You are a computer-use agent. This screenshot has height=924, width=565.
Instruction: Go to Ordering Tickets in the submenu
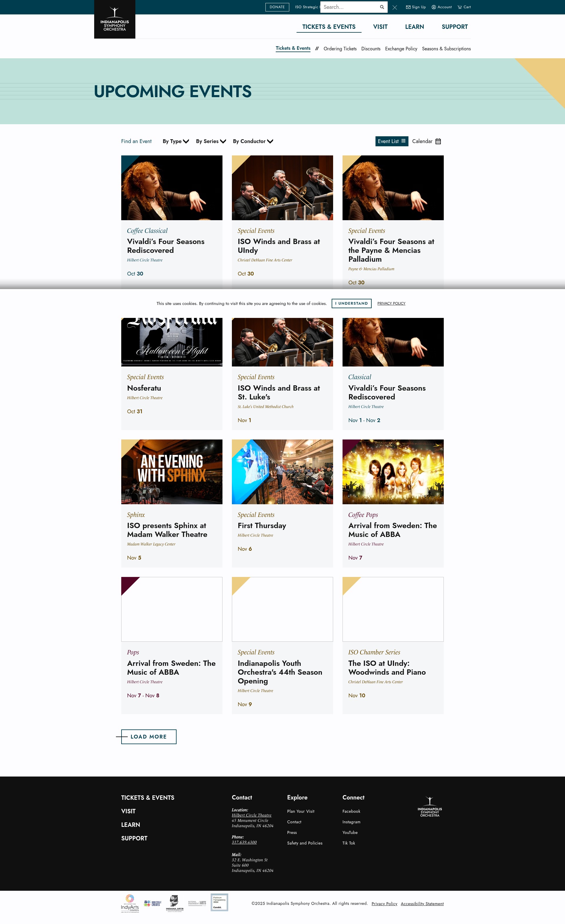pos(340,49)
